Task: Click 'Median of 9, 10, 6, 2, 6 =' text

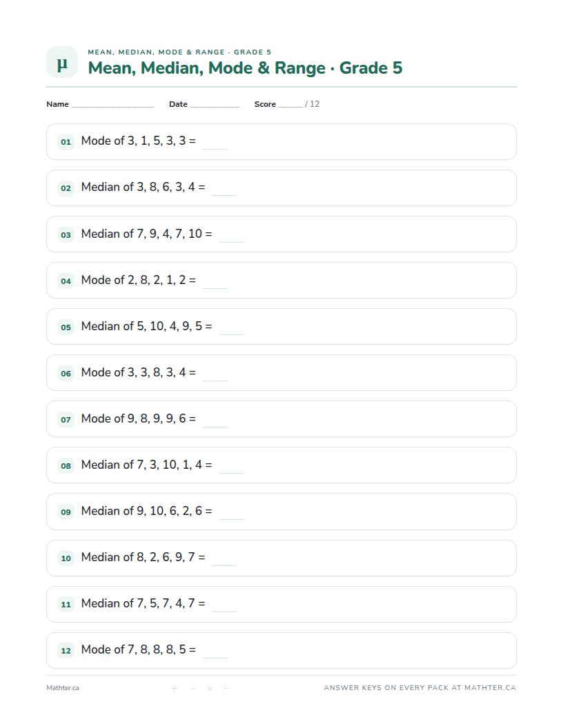Action: 146,511
